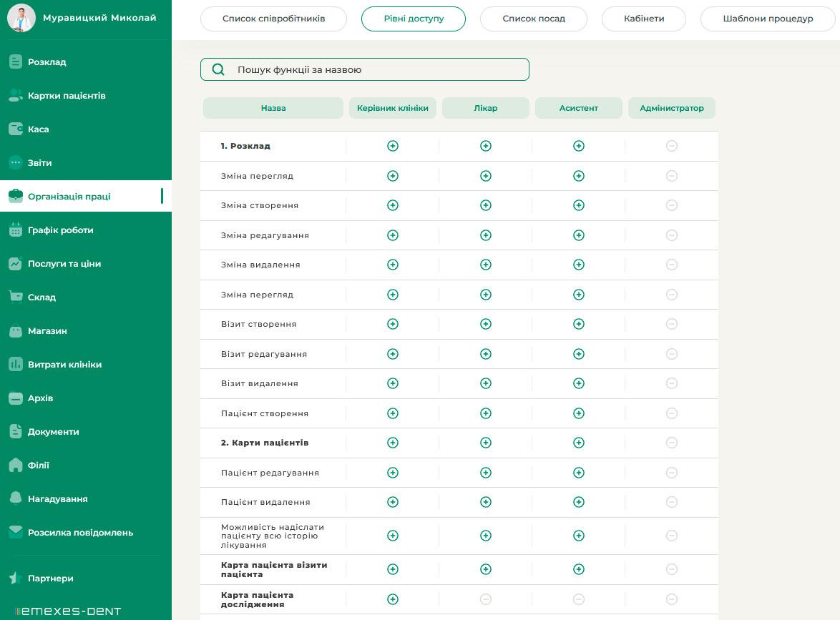The width and height of the screenshot is (840, 620).
Task: Open the Партнери star icon
Action: (x=16, y=579)
